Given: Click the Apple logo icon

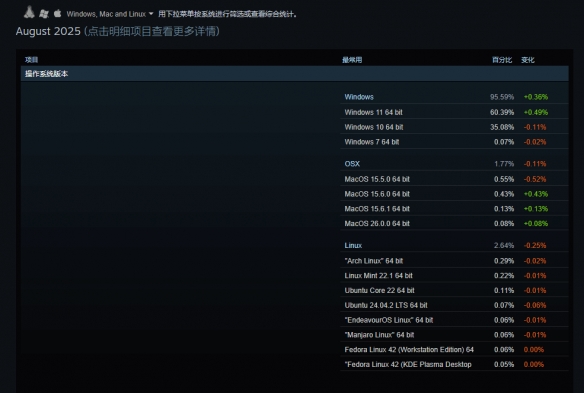Looking at the screenshot, I should 57,13.
